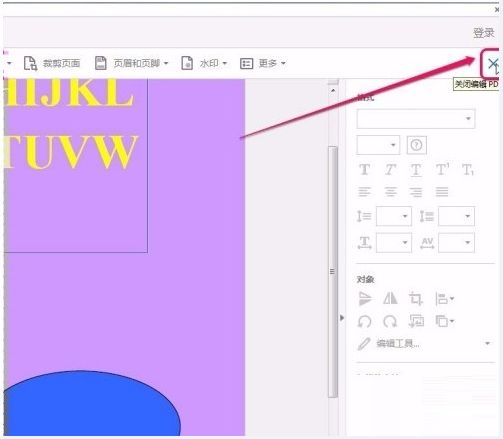Click the crop pages icon

pyautogui.click(x=30, y=63)
